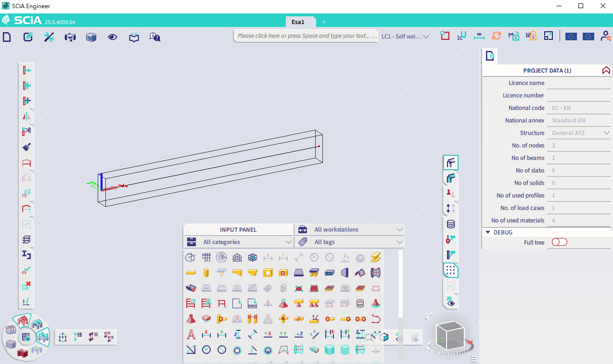Select the yellow I-beam cross-section icon
The width and height of the screenshot is (613, 364).
pyautogui.click(x=376, y=257)
